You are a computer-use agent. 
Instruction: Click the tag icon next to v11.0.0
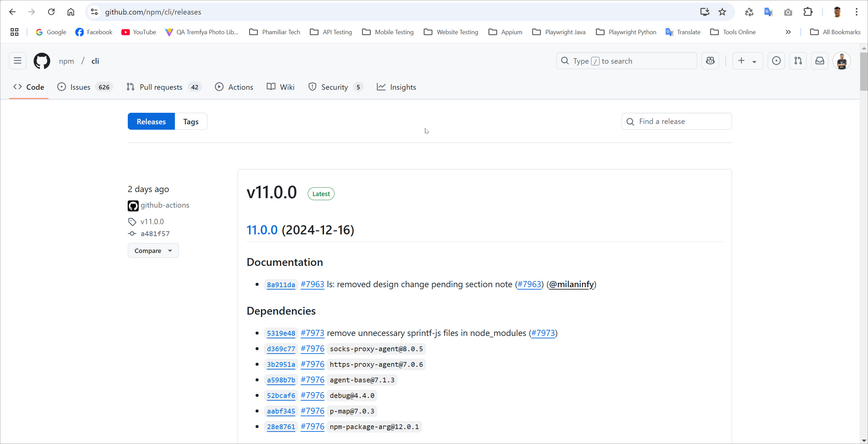(132, 222)
